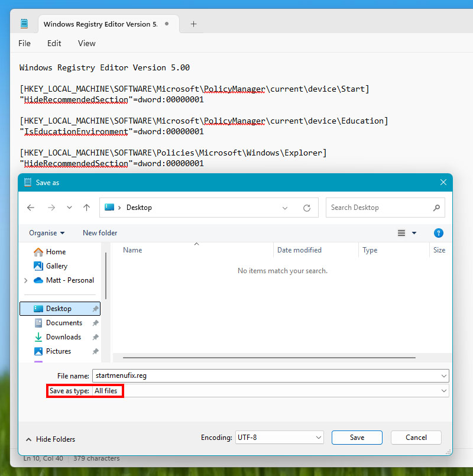Click the pin icon next to Downloads
Viewport: 473px width, 476px height.
point(95,337)
